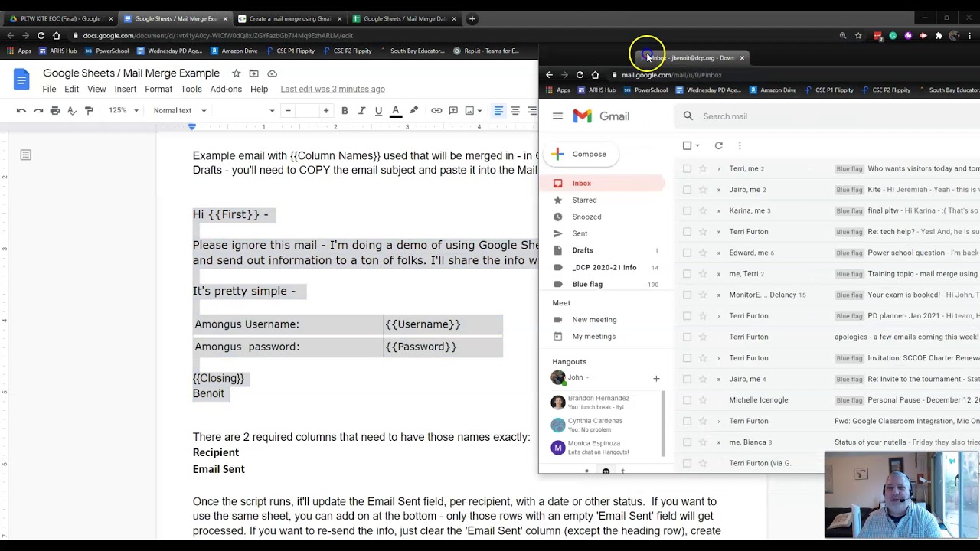This screenshot has width=980, height=551.
Task: Open the Blue flag label in Gmail
Action: click(587, 284)
